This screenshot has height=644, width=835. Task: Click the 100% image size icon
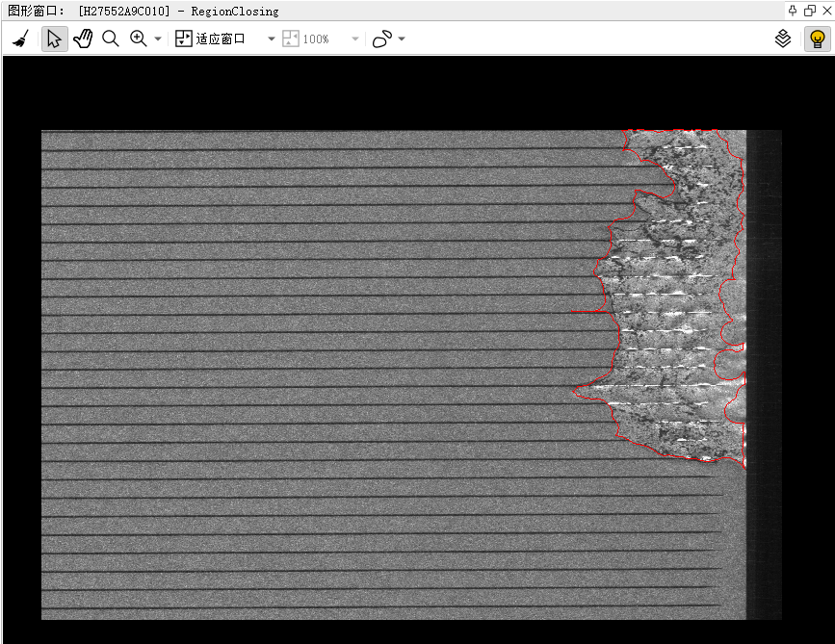(290, 39)
